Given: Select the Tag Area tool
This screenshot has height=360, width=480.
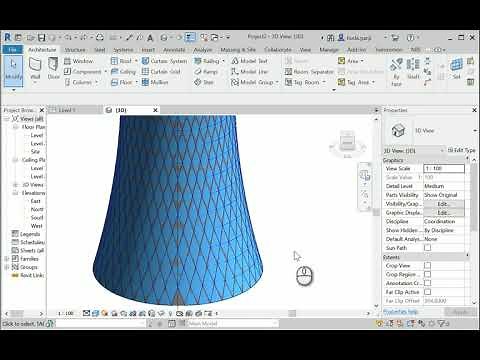Looking at the screenshot, I should coord(353,82).
